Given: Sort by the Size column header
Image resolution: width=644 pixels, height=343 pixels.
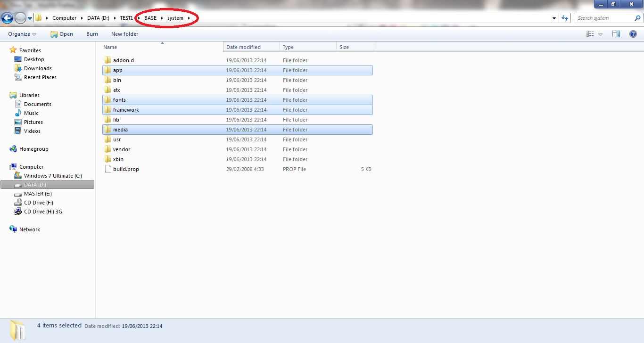Looking at the screenshot, I should 355,47.
